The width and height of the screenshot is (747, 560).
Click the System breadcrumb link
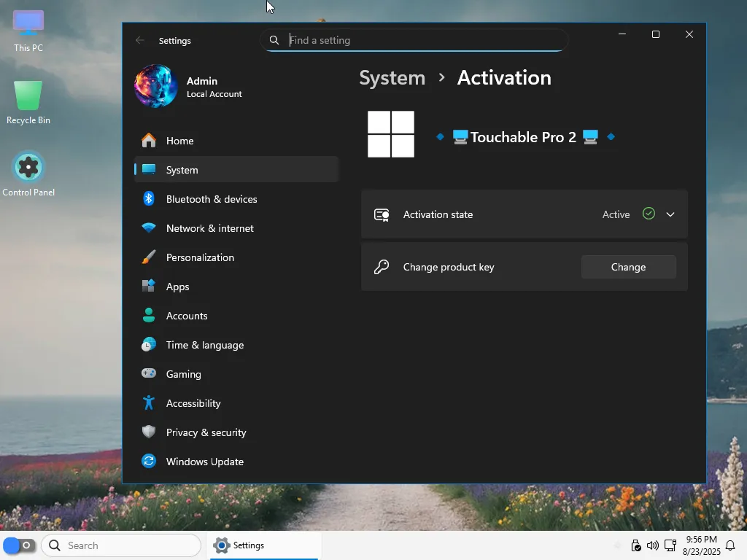pyautogui.click(x=392, y=77)
